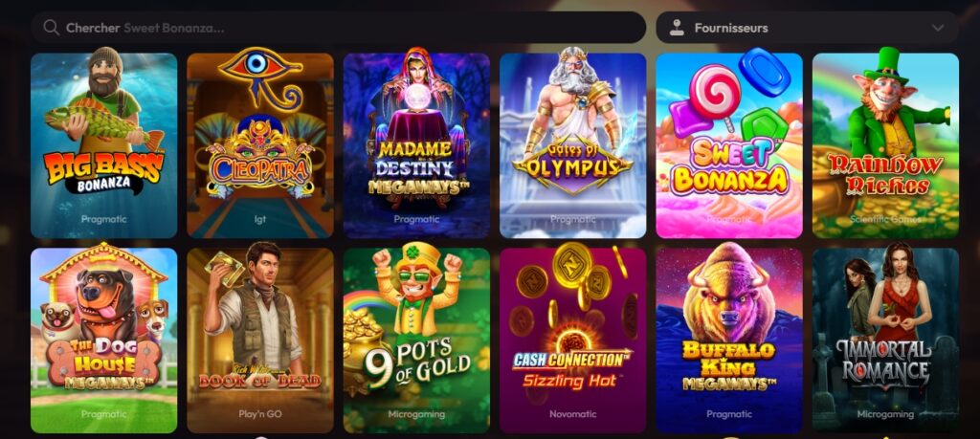Select the 9 Pots of Gold game
The image size is (980, 439).
[x=416, y=340]
